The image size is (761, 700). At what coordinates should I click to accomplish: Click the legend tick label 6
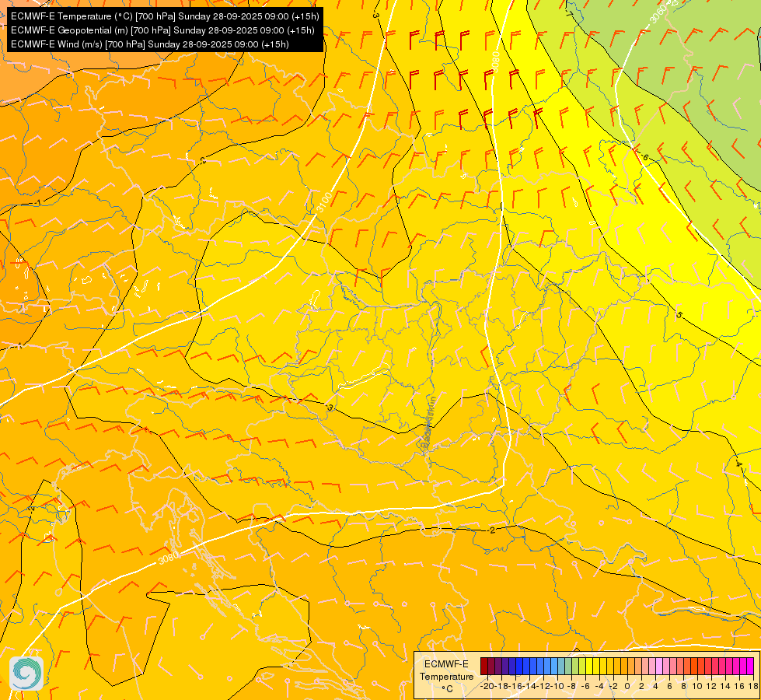point(669,686)
